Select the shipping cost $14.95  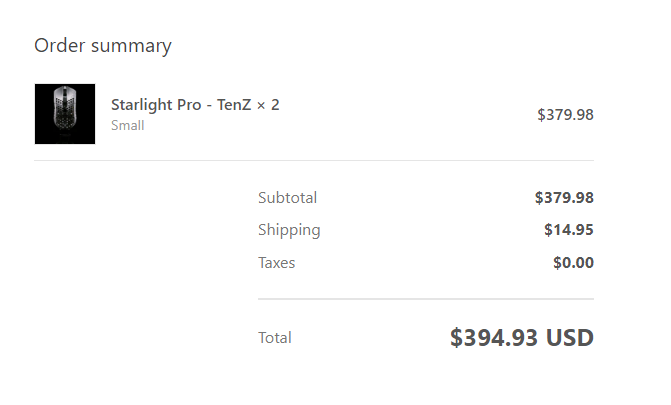pyautogui.click(x=569, y=230)
